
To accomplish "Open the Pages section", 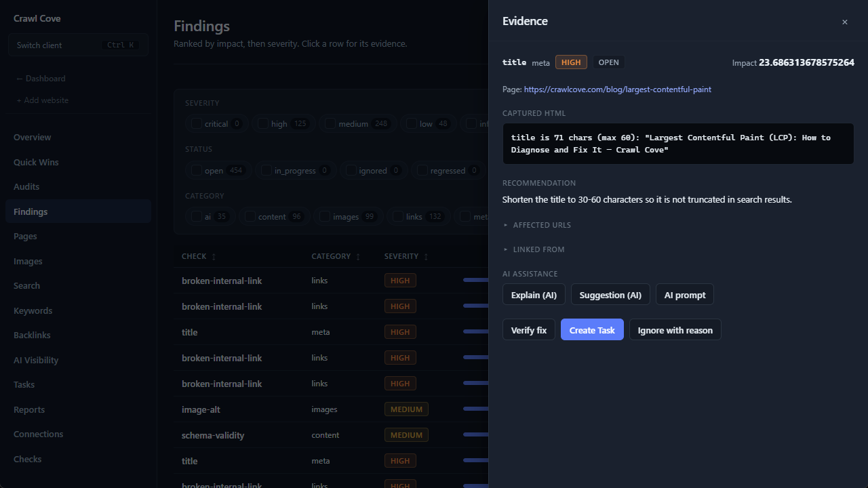I will tap(78, 236).
